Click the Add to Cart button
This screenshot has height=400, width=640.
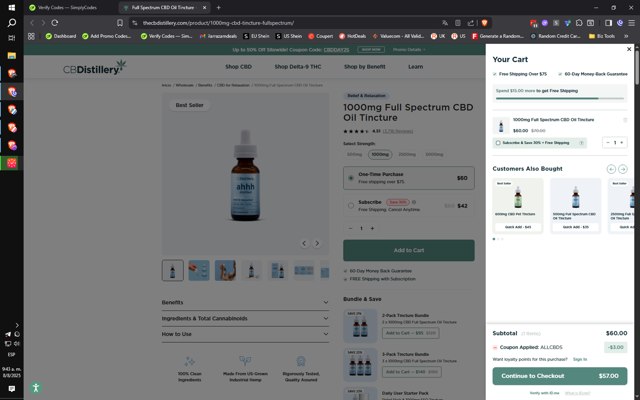point(409,250)
